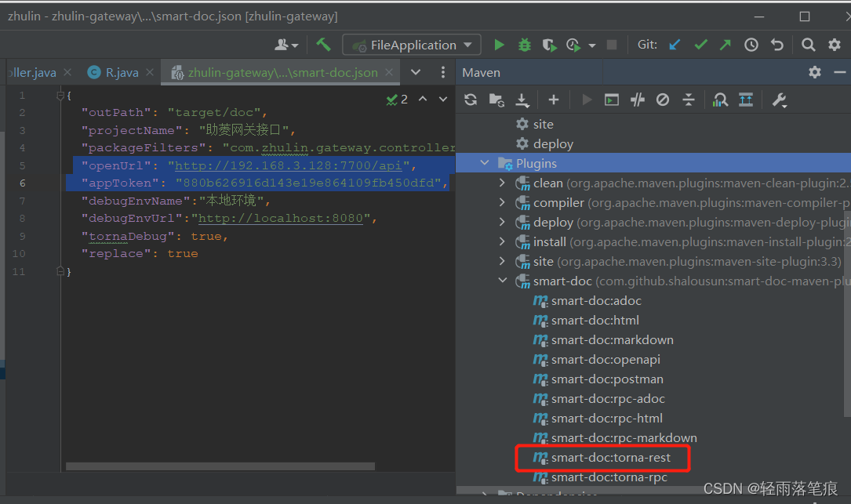Close the smart-doc.json tab
The width and height of the screenshot is (851, 504).
tap(389, 72)
